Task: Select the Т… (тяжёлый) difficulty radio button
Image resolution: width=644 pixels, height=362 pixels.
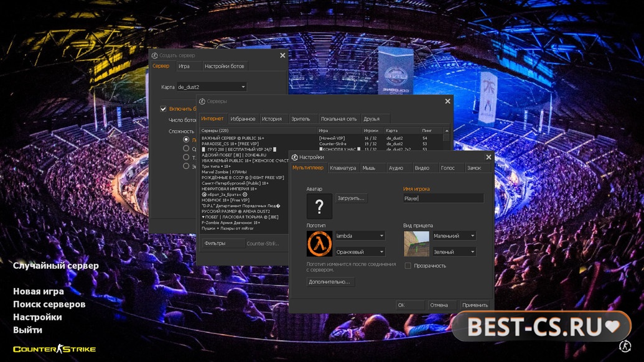Action: pos(186,157)
